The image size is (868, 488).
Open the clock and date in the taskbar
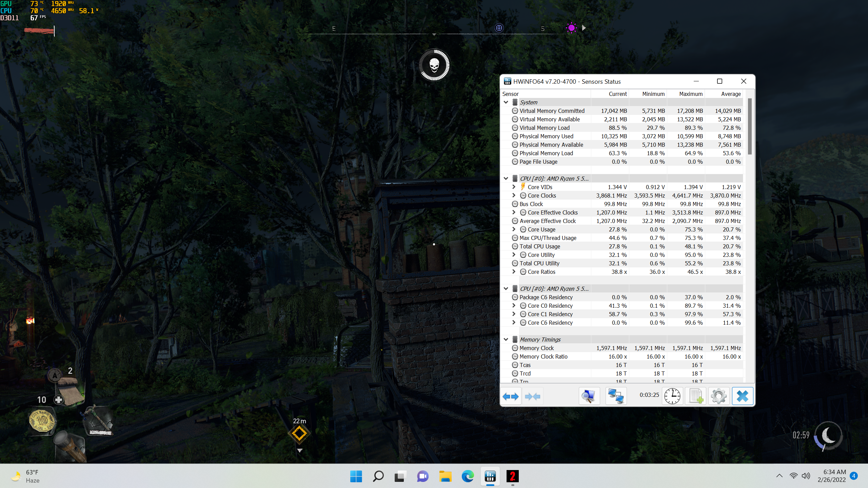pos(831,476)
